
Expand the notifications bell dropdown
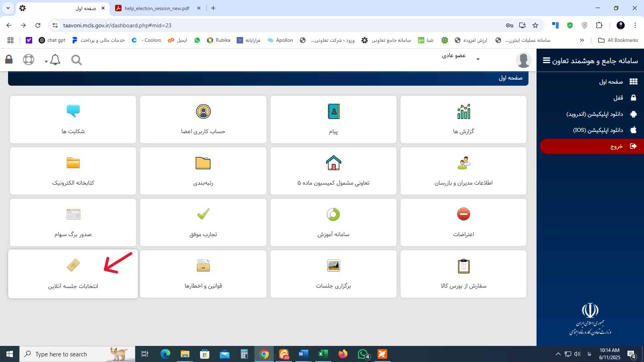tap(53, 60)
